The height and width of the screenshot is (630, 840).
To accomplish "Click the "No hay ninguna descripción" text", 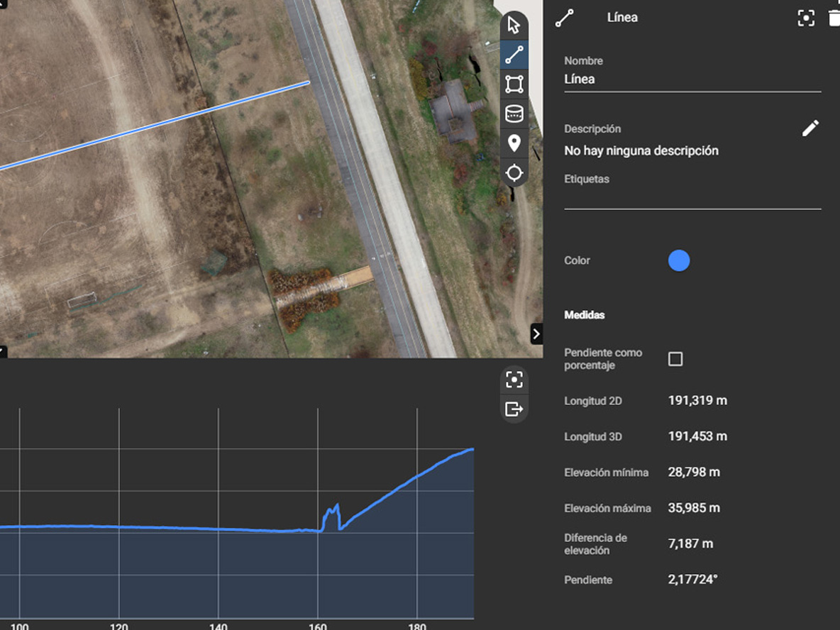I will (641, 150).
